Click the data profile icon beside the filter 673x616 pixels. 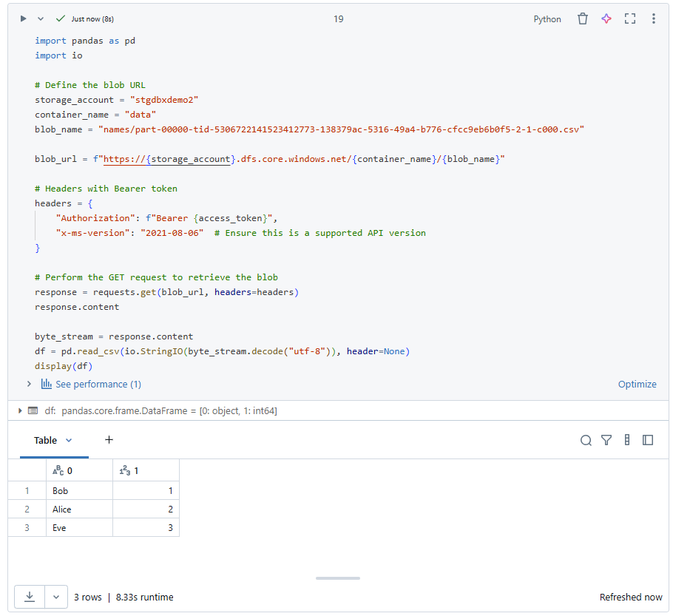626,440
